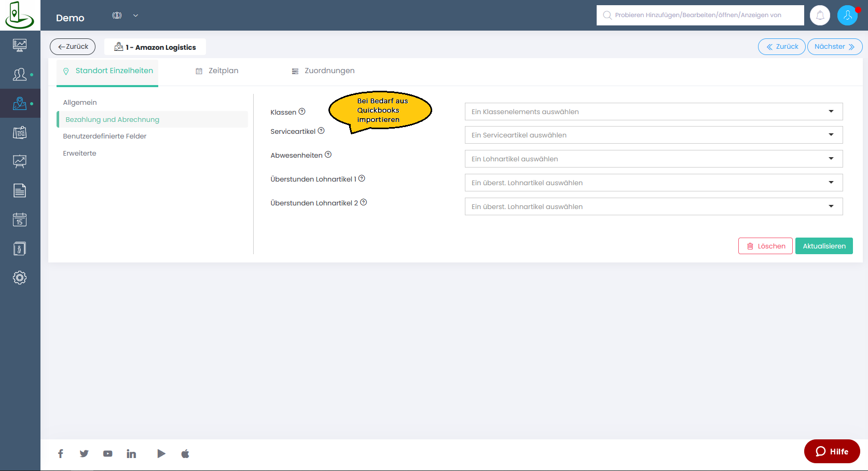
Task: Open the dashboard monitor icon in sidebar
Action: (x=20, y=45)
